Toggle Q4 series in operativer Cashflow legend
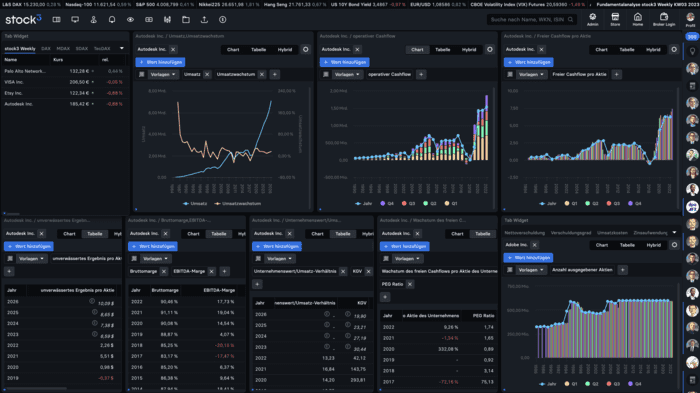Viewport: 700px width, 393px height. point(387,204)
